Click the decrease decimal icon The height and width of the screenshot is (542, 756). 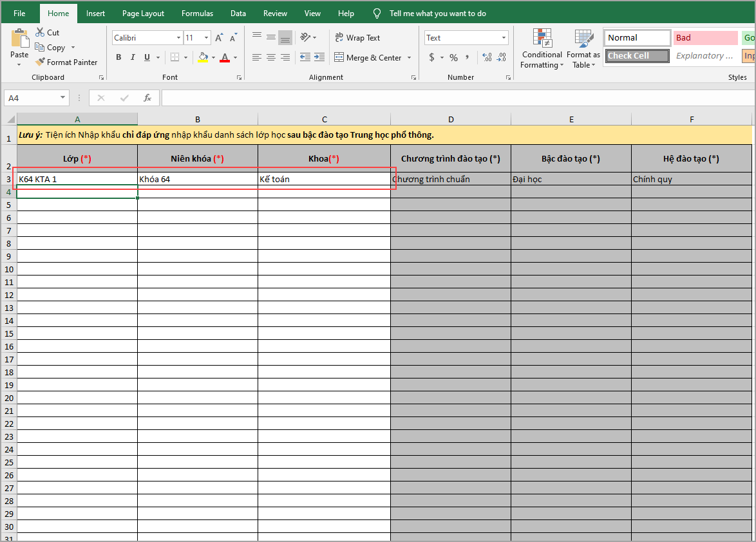click(x=502, y=57)
